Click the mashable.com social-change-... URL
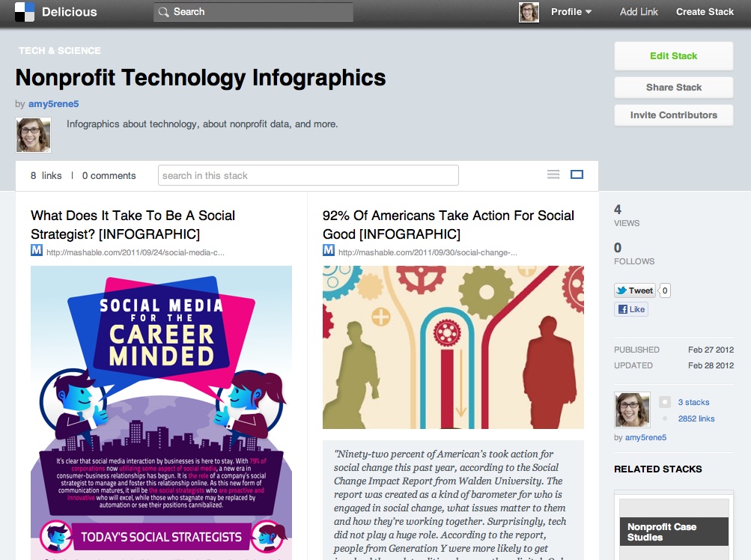 [x=428, y=252]
